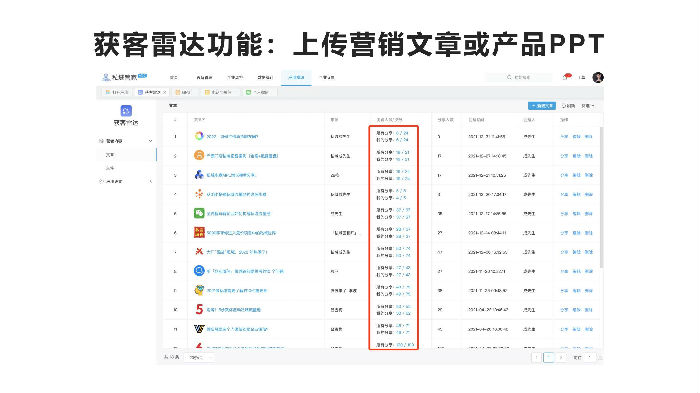Viewport: 700px width, 393px height.
Task: Collapse the expanded sidebar section via its chevron
Action: coord(150,141)
